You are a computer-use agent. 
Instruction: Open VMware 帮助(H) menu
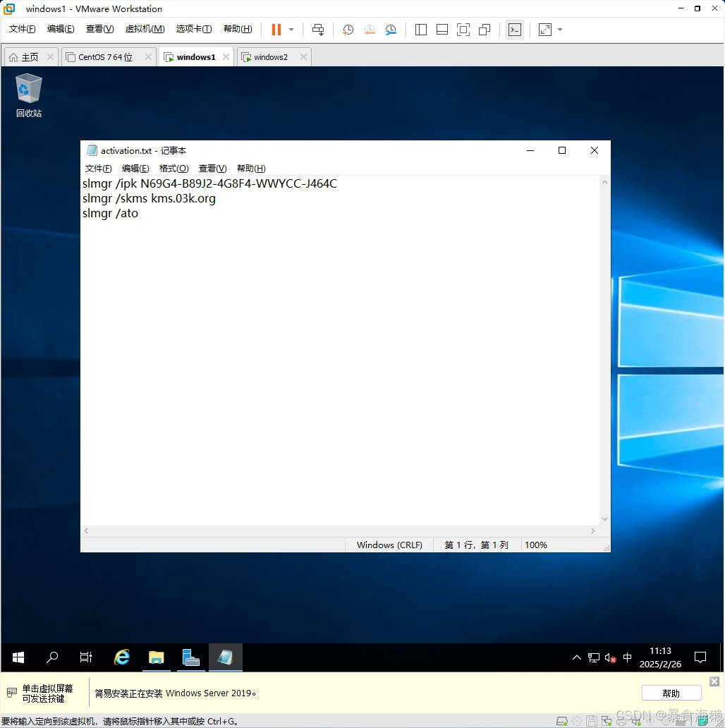pos(238,29)
